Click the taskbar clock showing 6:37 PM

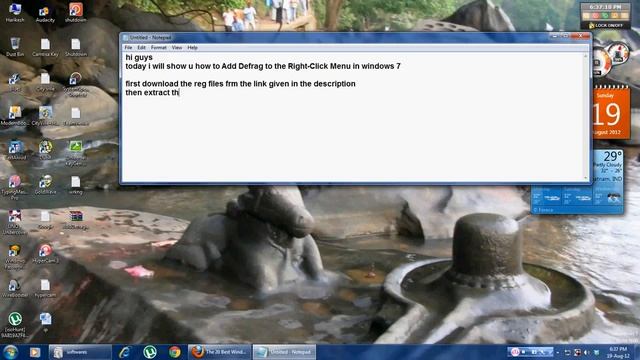click(x=617, y=352)
